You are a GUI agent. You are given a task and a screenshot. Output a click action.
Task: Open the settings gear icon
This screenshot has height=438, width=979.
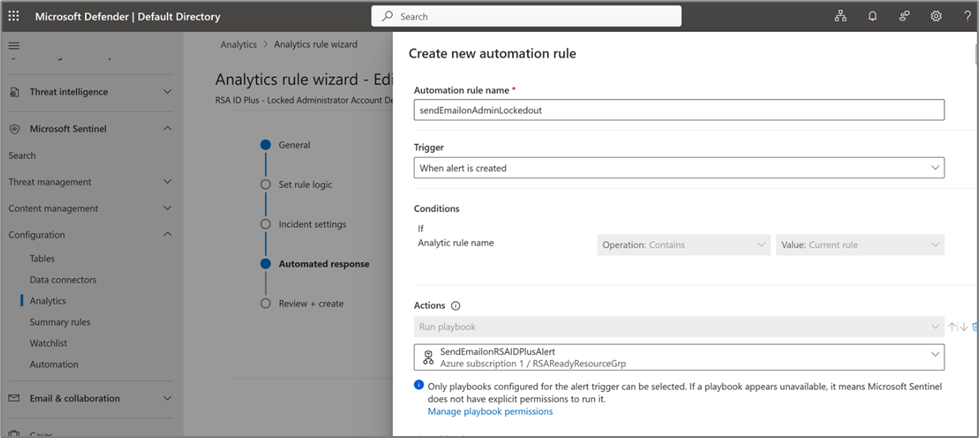click(x=936, y=17)
